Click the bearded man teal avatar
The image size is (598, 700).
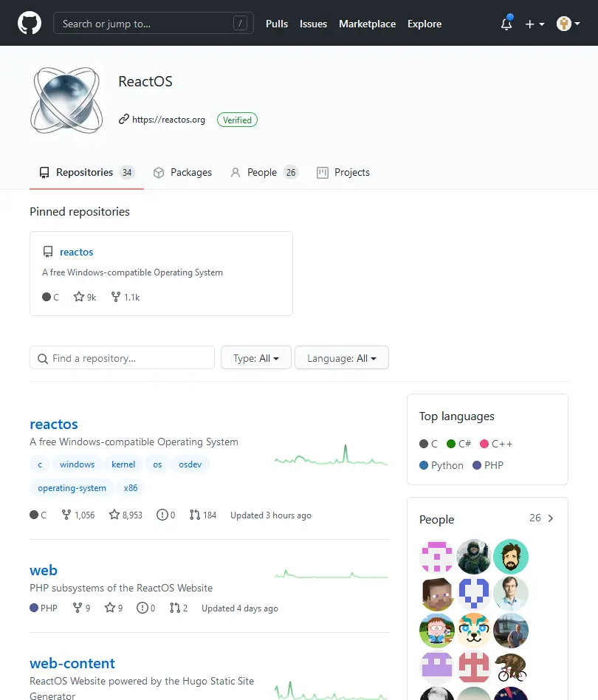pyautogui.click(x=511, y=556)
